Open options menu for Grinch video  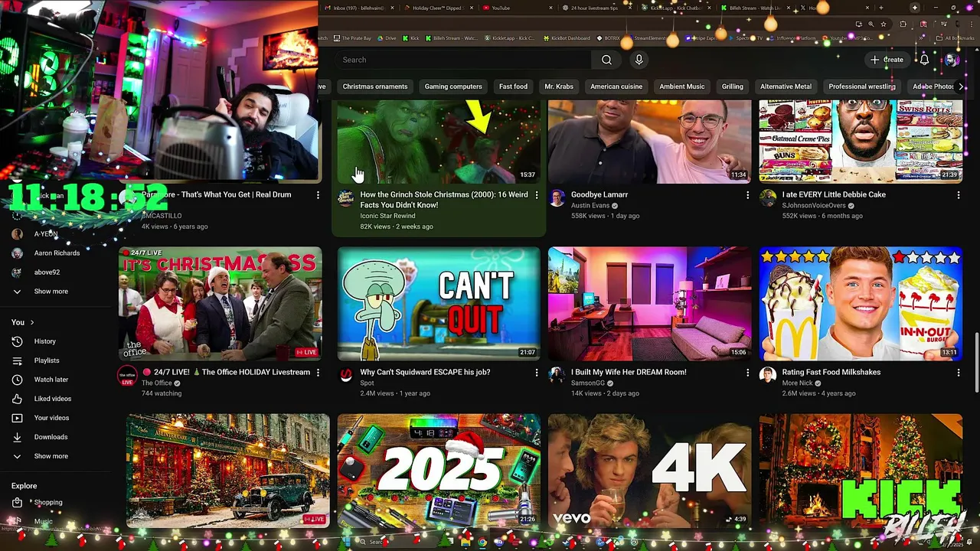pyautogui.click(x=537, y=195)
